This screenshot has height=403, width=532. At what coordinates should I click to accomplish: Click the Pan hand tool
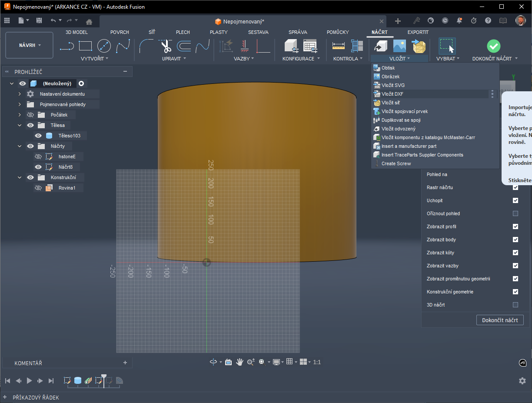pos(239,362)
